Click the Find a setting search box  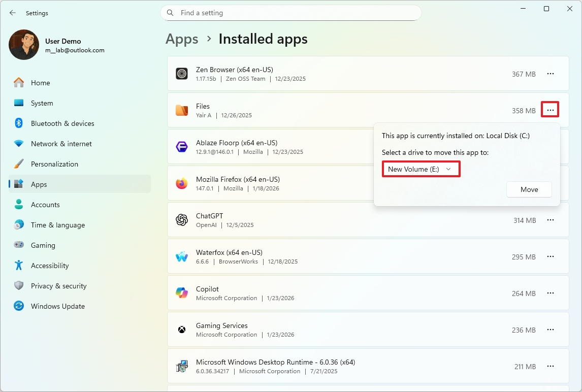point(290,13)
